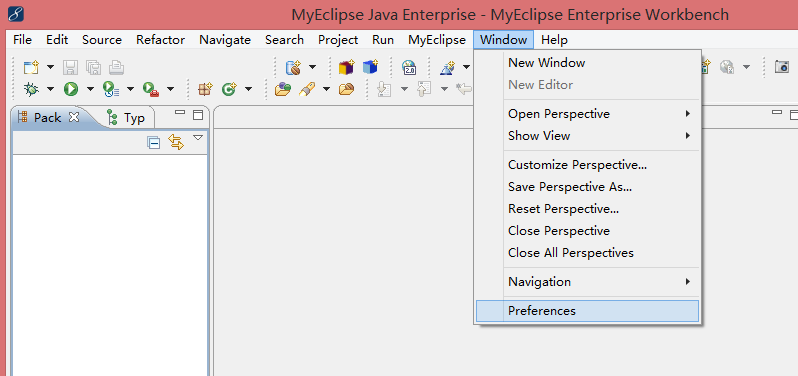Expand the database bean wizard dropdown
Viewport: 798px width, 376px height.
coord(312,67)
